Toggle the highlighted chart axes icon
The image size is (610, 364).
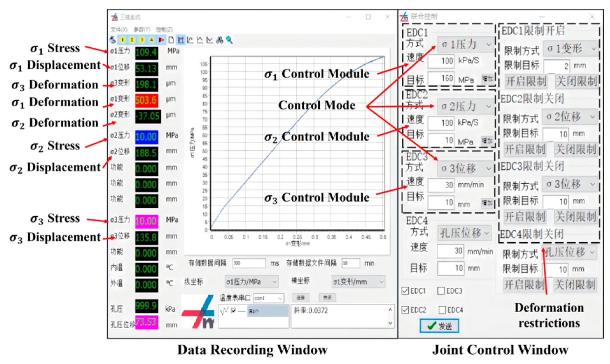[181, 40]
